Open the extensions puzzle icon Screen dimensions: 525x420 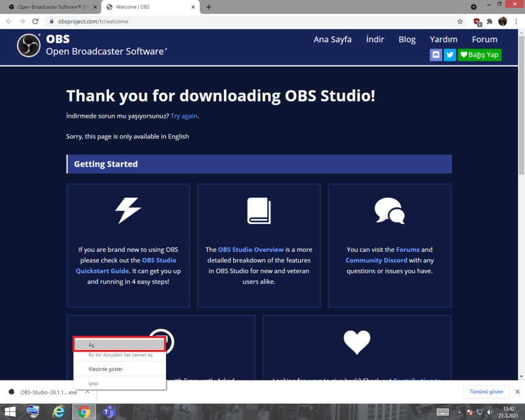click(489, 22)
